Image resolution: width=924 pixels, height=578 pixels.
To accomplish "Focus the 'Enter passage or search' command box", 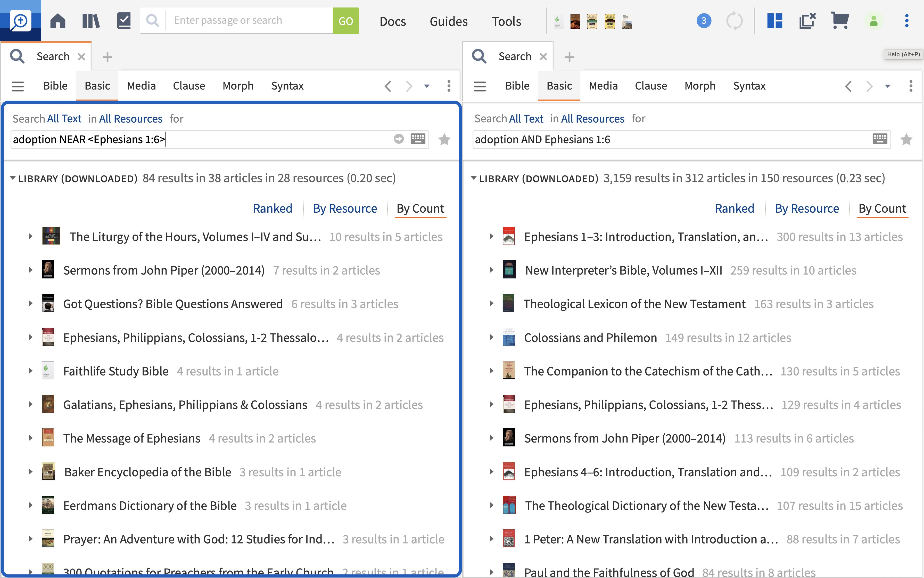I will (x=249, y=21).
